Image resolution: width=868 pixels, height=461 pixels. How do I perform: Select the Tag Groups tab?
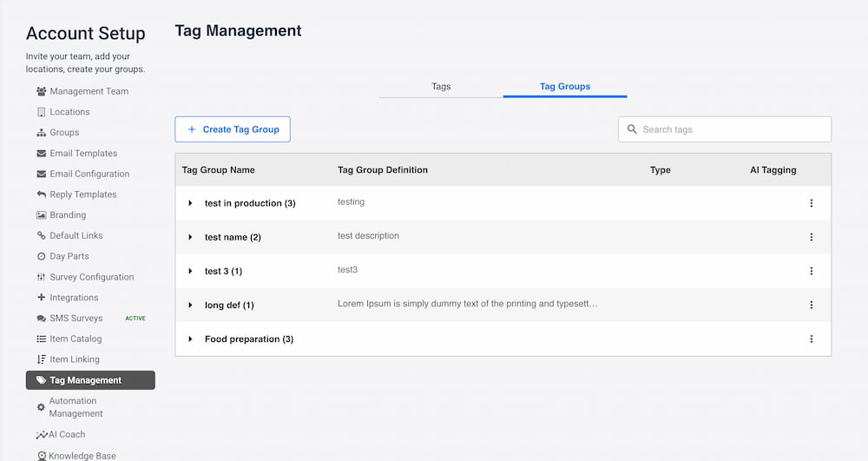coord(565,86)
